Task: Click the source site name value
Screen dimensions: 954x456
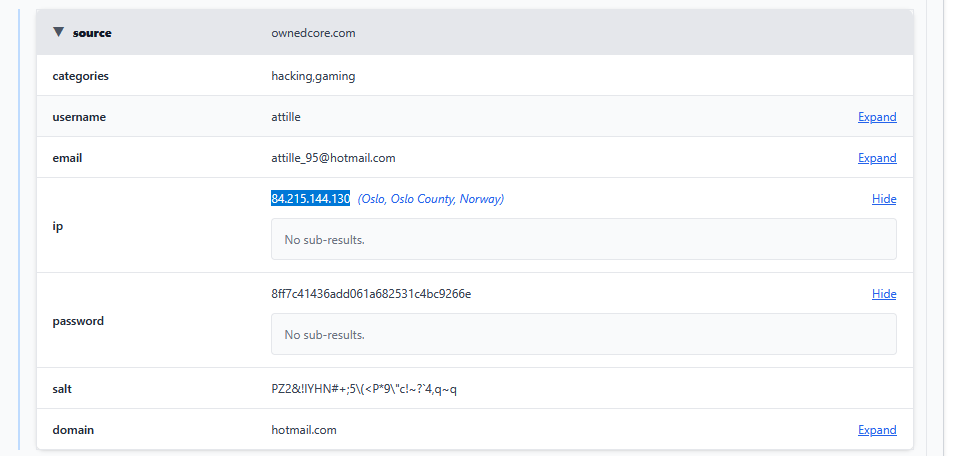Action: (313, 33)
